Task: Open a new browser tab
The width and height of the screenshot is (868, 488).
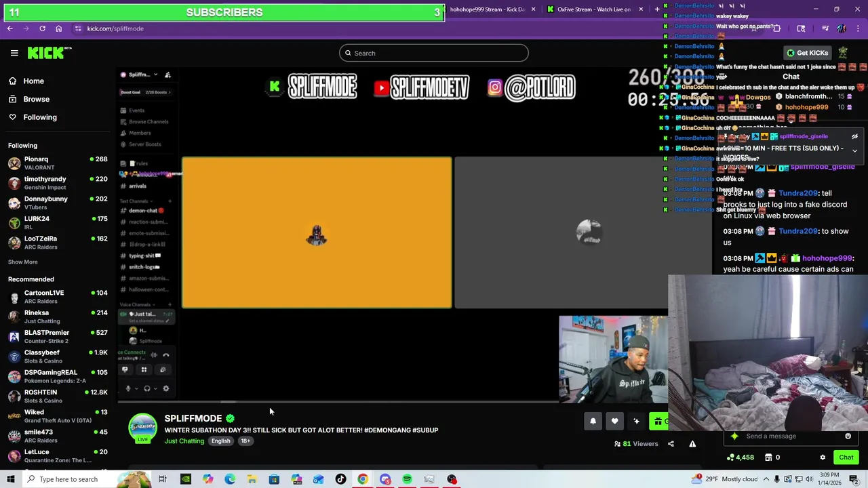Action: point(656,9)
